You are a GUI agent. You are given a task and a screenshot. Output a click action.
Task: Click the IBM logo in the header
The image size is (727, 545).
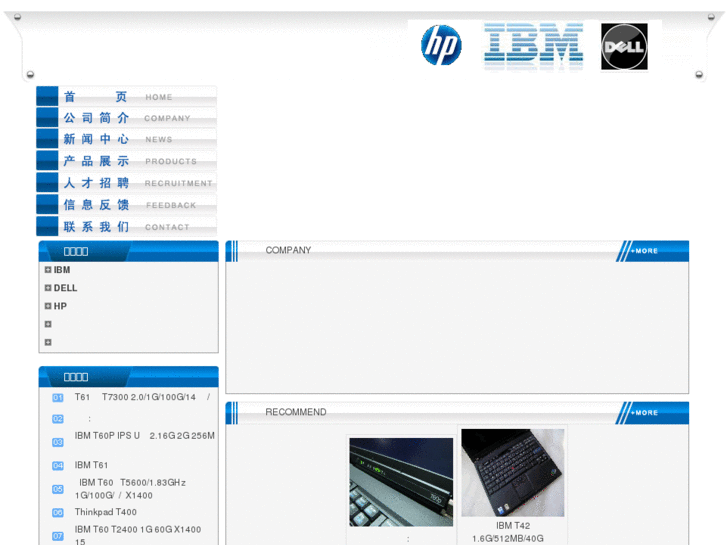(x=533, y=45)
